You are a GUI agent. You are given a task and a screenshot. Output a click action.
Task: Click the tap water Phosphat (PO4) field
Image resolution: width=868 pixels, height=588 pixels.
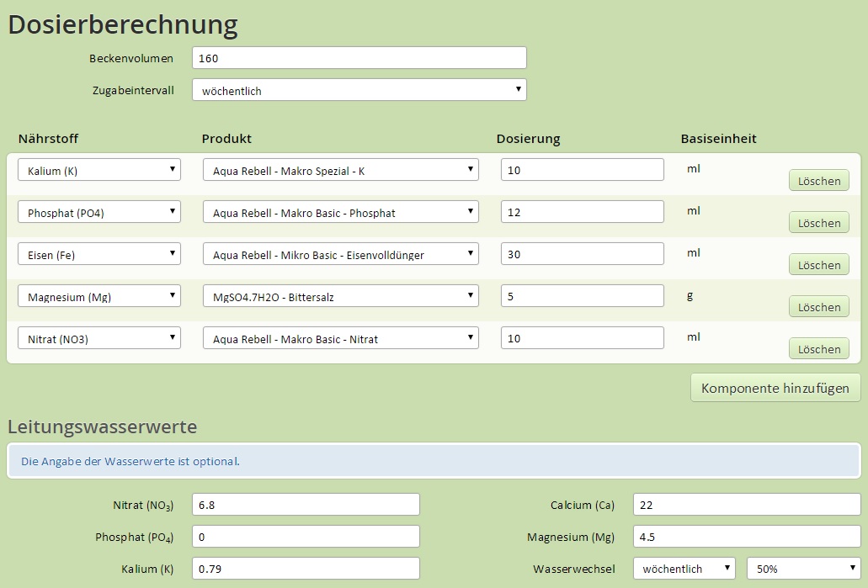(306, 537)
